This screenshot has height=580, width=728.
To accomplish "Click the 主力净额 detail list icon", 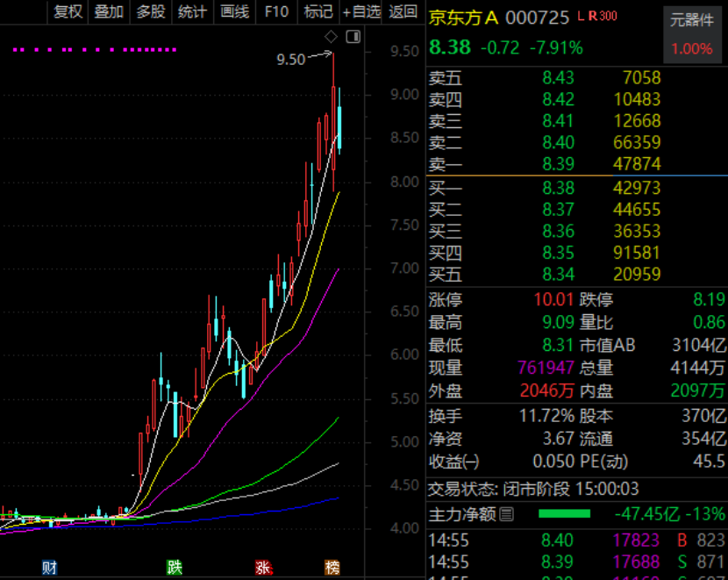I will 507,514.
